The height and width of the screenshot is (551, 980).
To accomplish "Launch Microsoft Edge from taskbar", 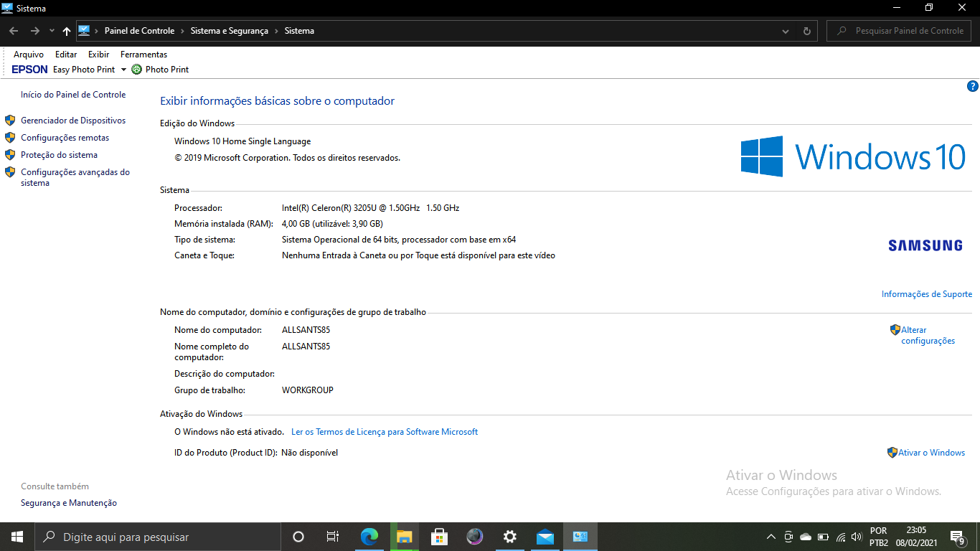I will [369, 537].
